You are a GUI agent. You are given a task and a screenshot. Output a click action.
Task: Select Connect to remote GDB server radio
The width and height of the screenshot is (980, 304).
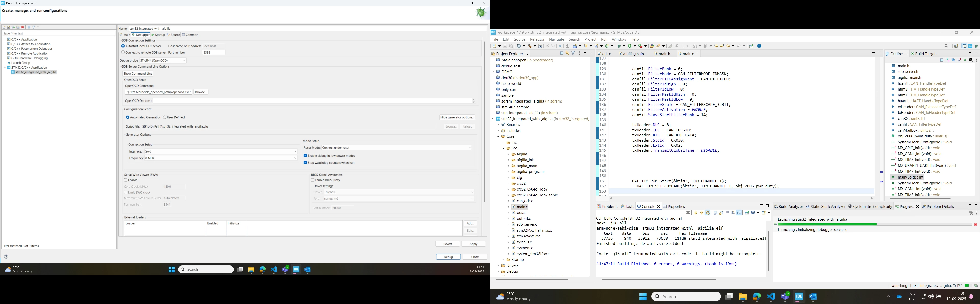tap(123, 53)
